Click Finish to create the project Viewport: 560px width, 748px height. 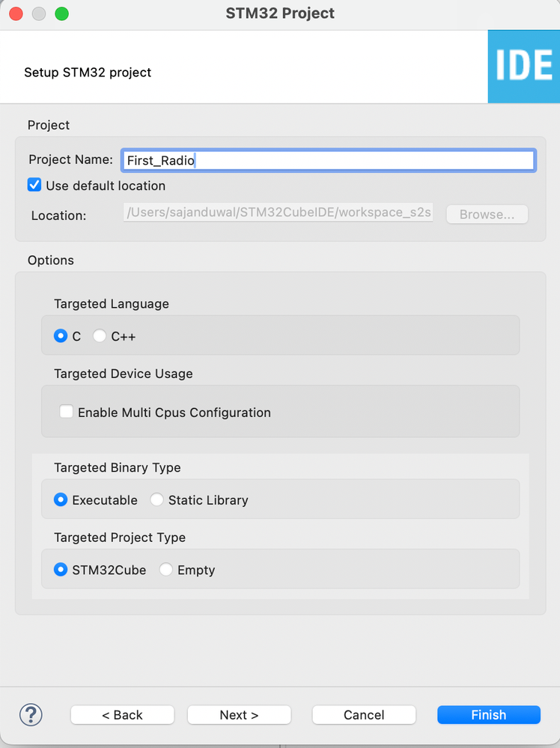[x=488, y=715]
